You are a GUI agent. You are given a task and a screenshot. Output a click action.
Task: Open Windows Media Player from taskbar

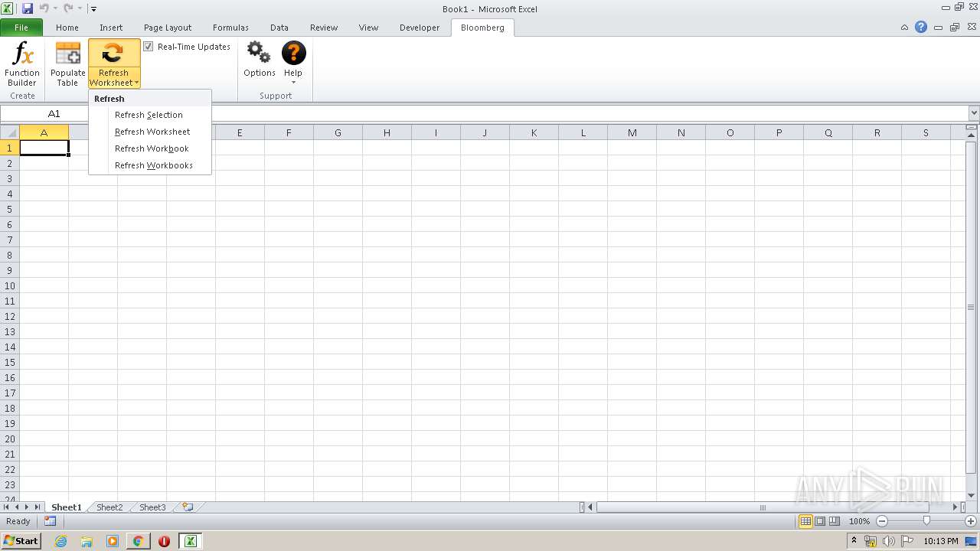[113, 541]
